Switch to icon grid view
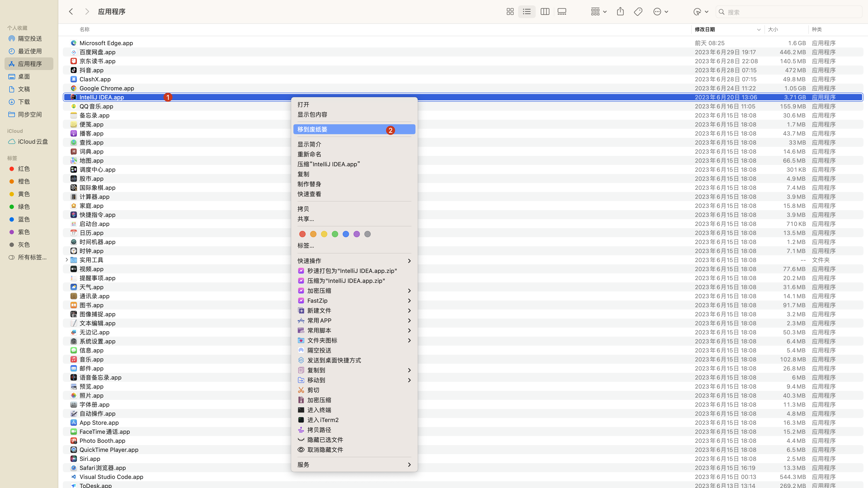The height and width of the screenshot is (488, 868). [510, 12]
